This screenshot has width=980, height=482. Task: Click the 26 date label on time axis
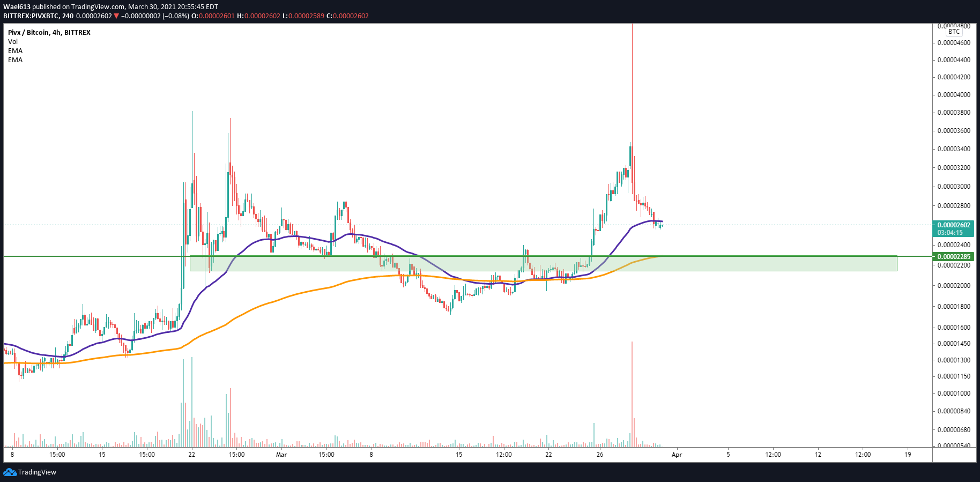coord(600,455)
